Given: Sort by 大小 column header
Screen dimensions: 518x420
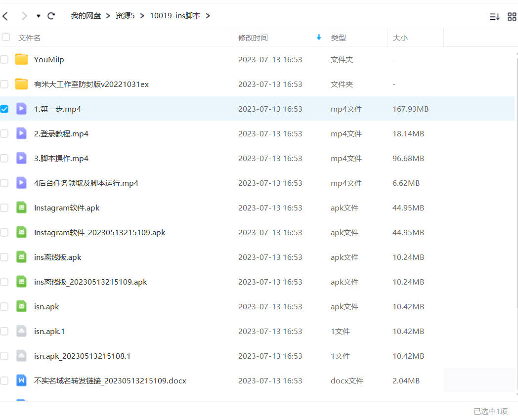Looking at the screenshot, I should tap(400, 38).
